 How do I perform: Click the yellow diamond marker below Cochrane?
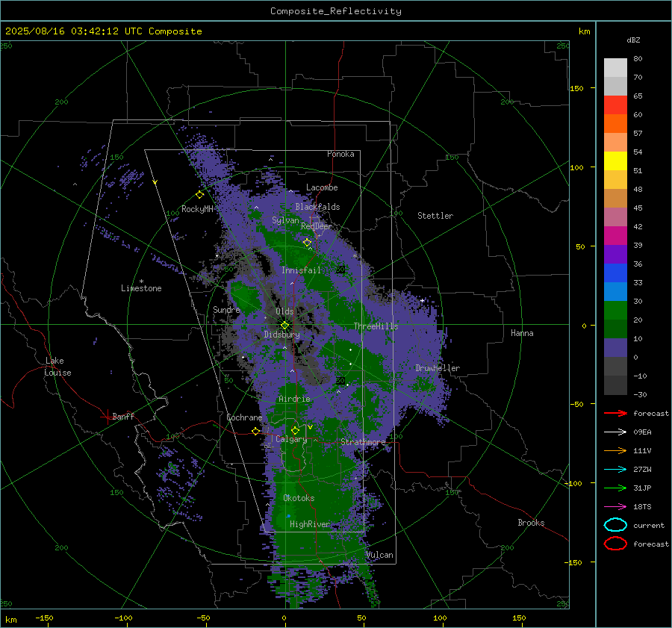[256, 432]
